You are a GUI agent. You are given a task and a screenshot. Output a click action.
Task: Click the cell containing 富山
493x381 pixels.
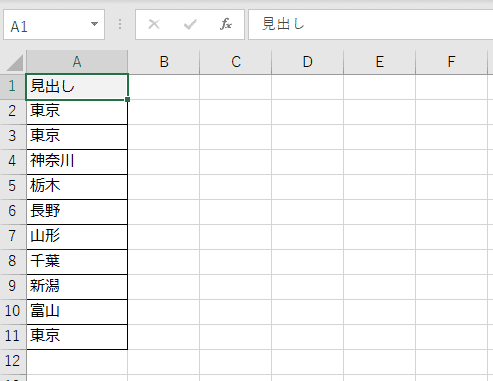tap(77, 312)
